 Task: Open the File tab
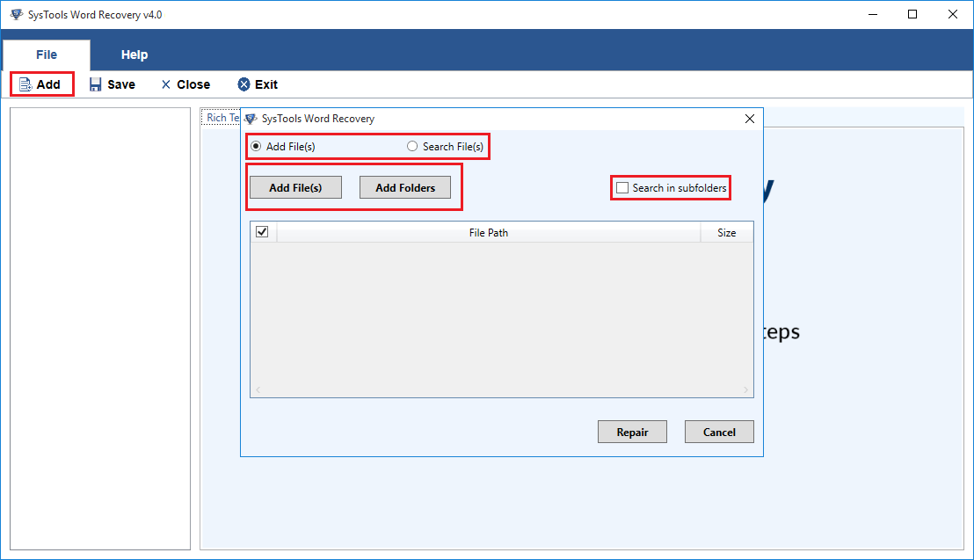pyautogui.click(x=47, y=55)
